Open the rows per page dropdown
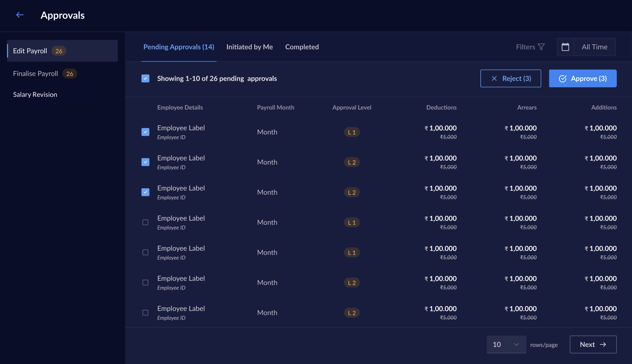Image resolution: width=632 pixels, height=364 pixels. coord(506,345)
